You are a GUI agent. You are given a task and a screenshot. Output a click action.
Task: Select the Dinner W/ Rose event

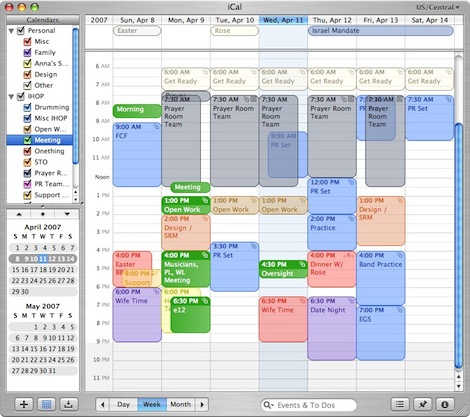click(332, 269)
